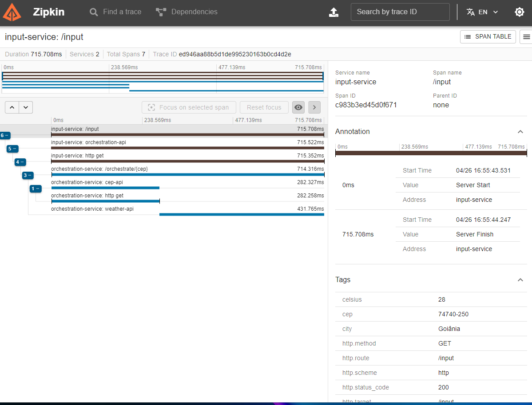
Task: Click the Server Start annotation value
Action: coord(472,185)
